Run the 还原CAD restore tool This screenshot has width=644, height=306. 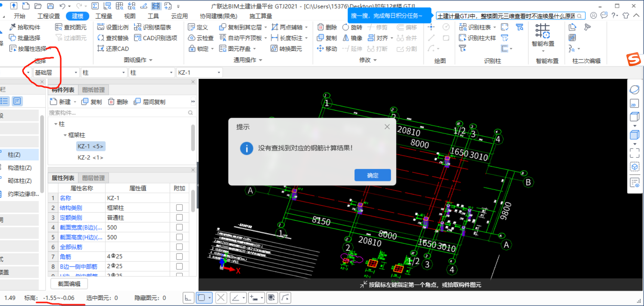tap(113, 49)
